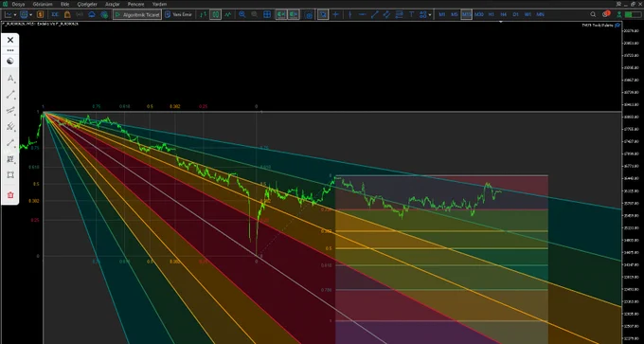
Task: Click the three dots on floating palette
Action: (10, 50)
